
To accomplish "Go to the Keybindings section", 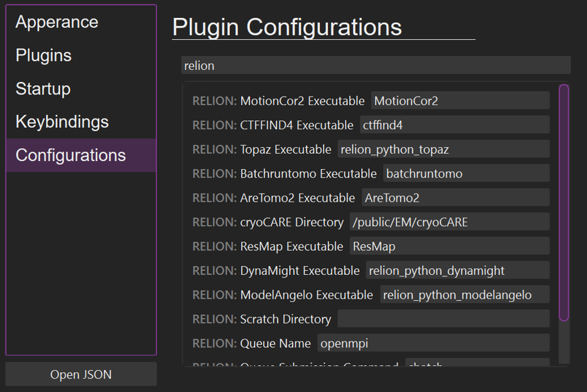I will point(62,122).
